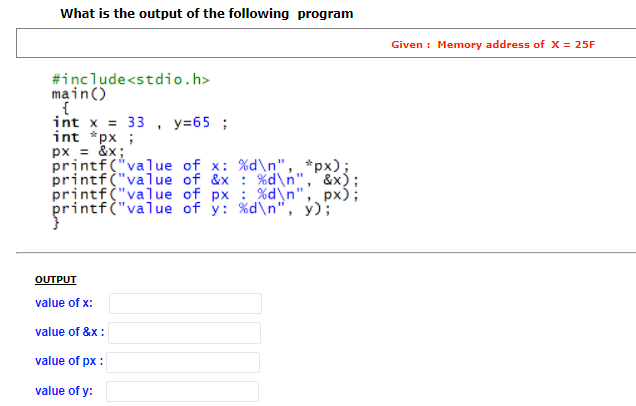Click the printf line printing *px

click(200, 165)
